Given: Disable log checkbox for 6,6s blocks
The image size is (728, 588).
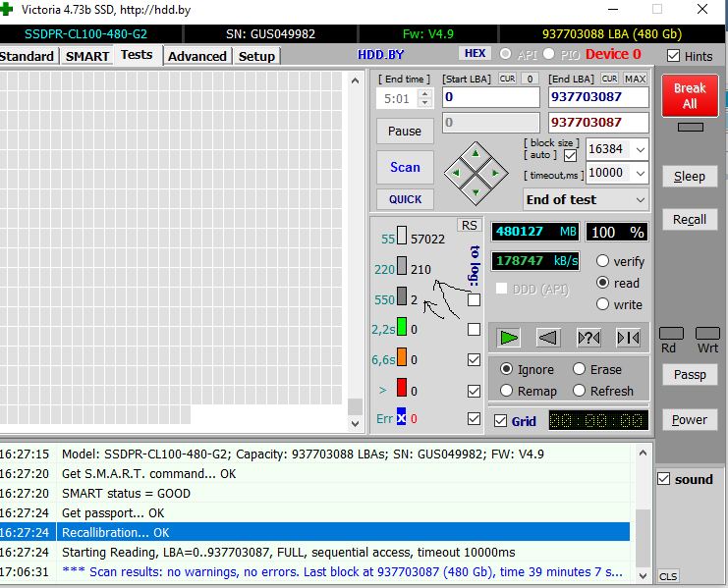Looking at the screenshot, I should click(475, 360).
